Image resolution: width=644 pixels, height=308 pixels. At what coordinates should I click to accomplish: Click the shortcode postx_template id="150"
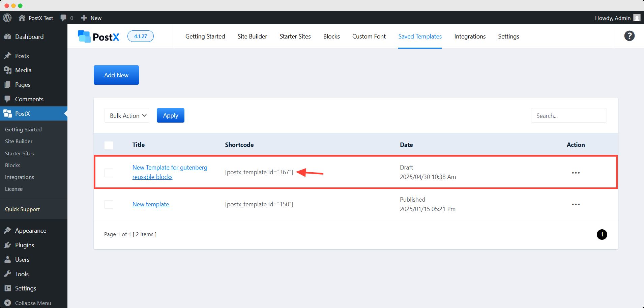tap(259, 204)
